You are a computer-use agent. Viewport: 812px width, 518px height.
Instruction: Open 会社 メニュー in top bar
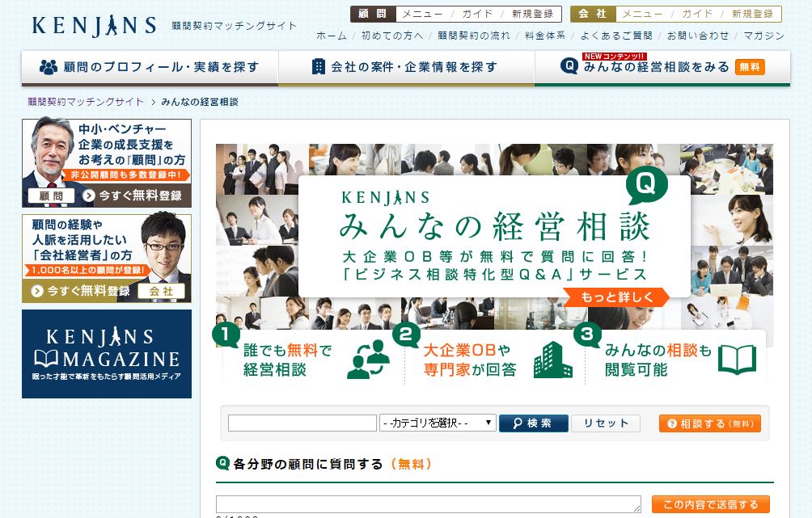click(642, 14)
